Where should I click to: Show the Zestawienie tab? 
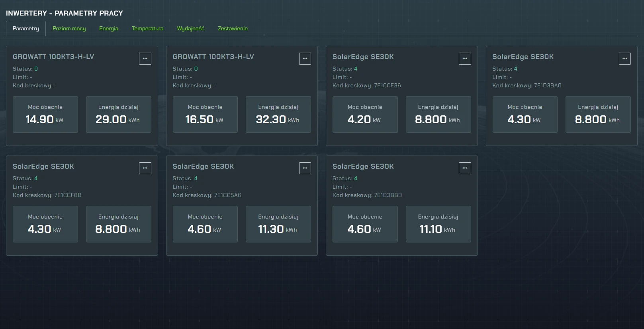pyautogui.click(x=233, y=28)
